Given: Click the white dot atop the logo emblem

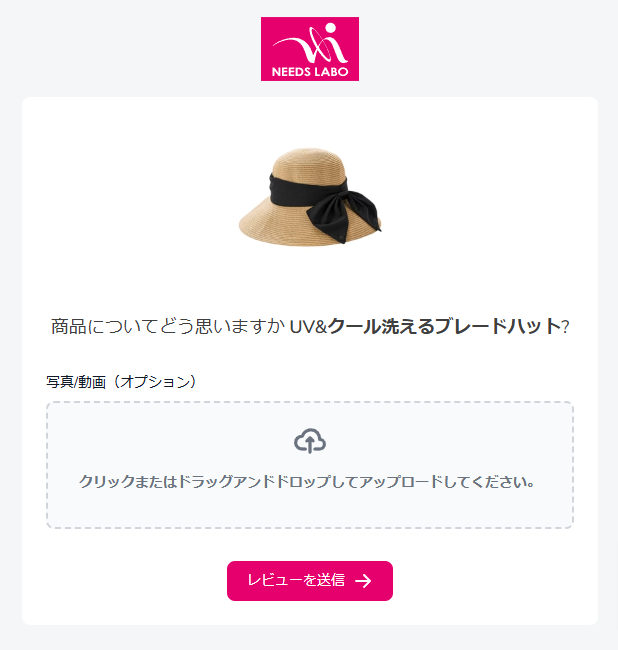Looking at the screenshot, I should click(x=331, y=28).
